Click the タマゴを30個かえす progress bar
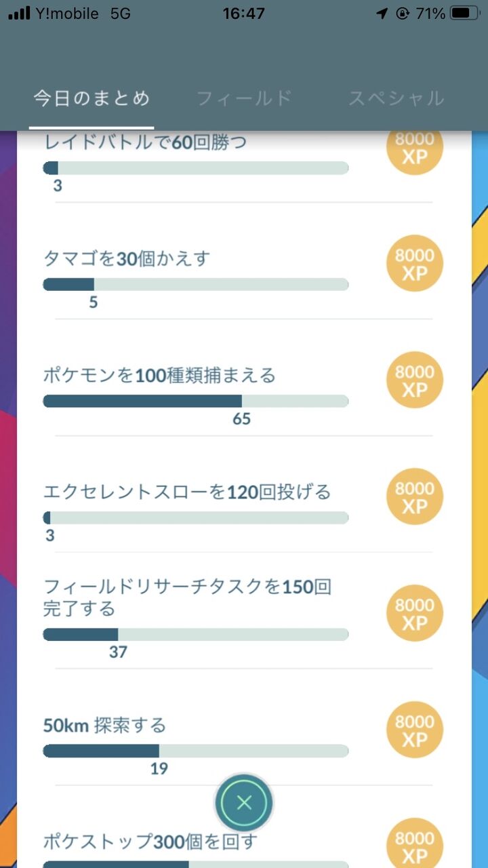Image resolution: width=488 pixels, height=868 pixels. (x=195, y=285)
